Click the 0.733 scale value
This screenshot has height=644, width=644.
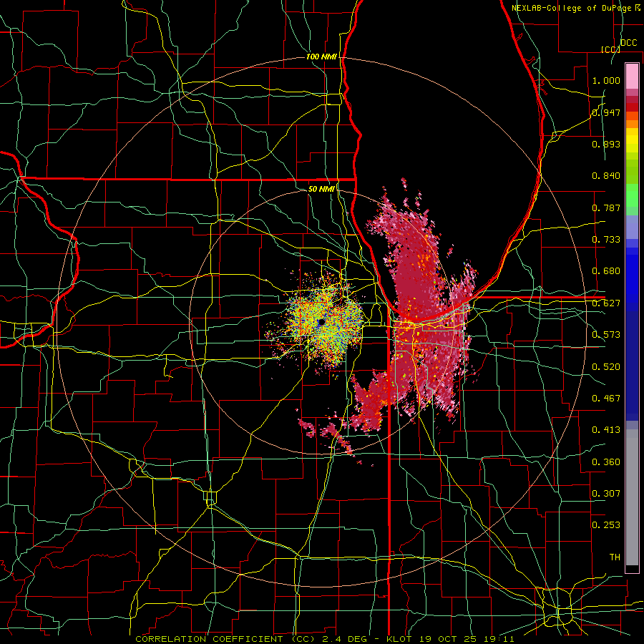point(606,240)
